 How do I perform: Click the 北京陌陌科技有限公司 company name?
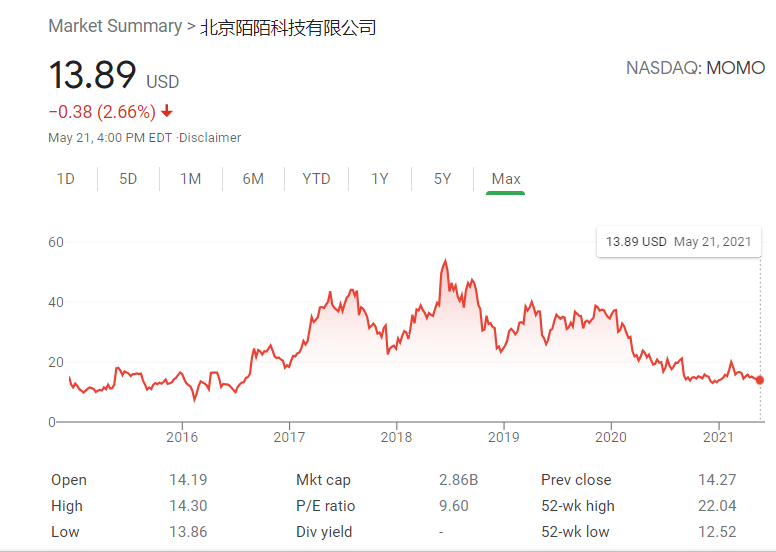(288, 27)
